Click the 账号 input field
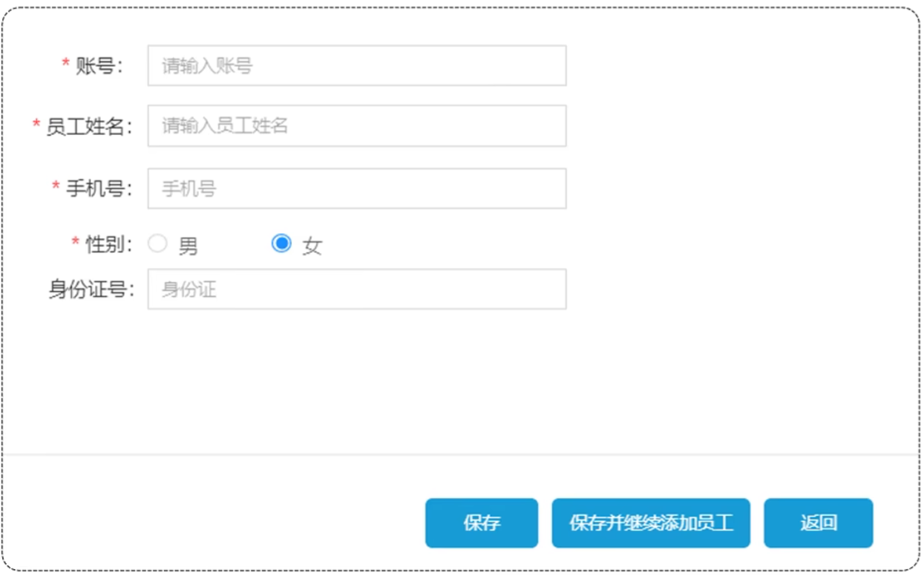Viewport: 924px width, 576px height. (356, 66)
